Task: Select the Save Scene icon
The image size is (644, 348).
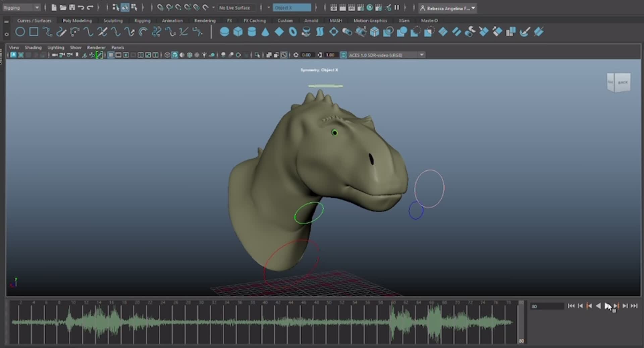Action: [72, 7]
